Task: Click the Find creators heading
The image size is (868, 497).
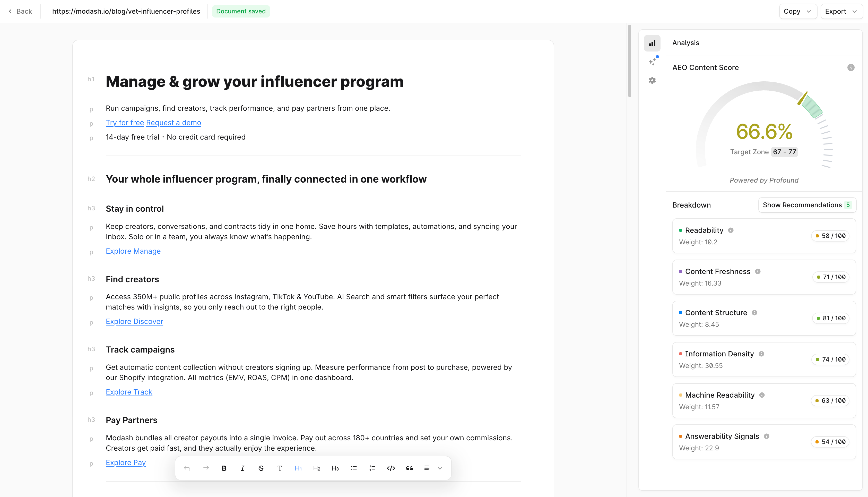Action: [x=132, y=280]
